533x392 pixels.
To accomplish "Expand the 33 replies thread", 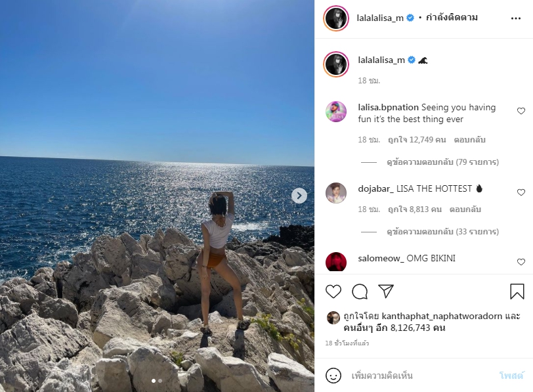I will click(x=442, y=232).
